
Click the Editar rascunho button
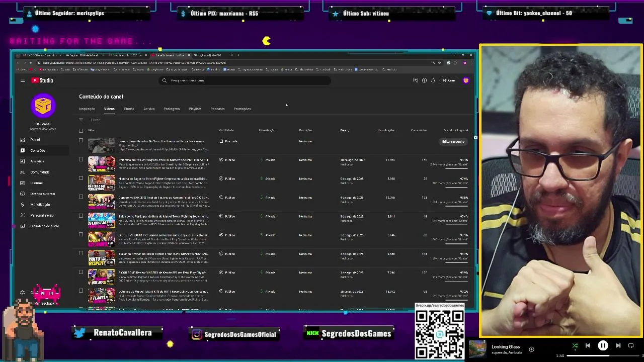[x=453, y=141]
